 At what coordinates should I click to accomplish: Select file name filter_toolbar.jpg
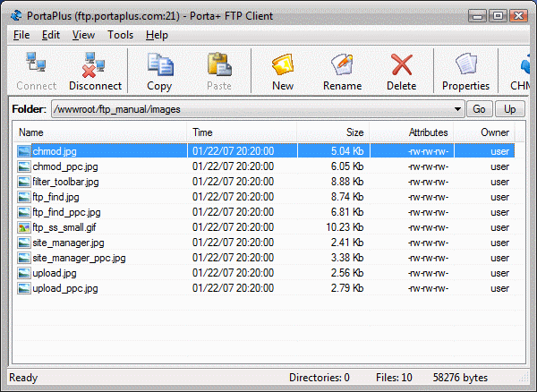click(x=65, y=182)
